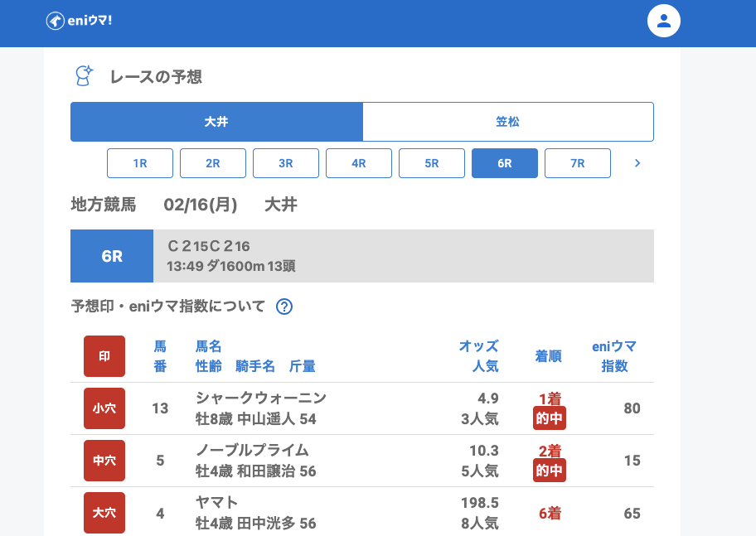Select race 2R

click(213, 163)
